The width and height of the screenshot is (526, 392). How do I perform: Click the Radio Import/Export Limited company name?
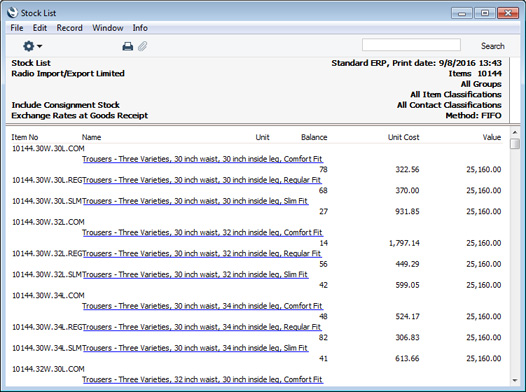click(x=68, y=73)
